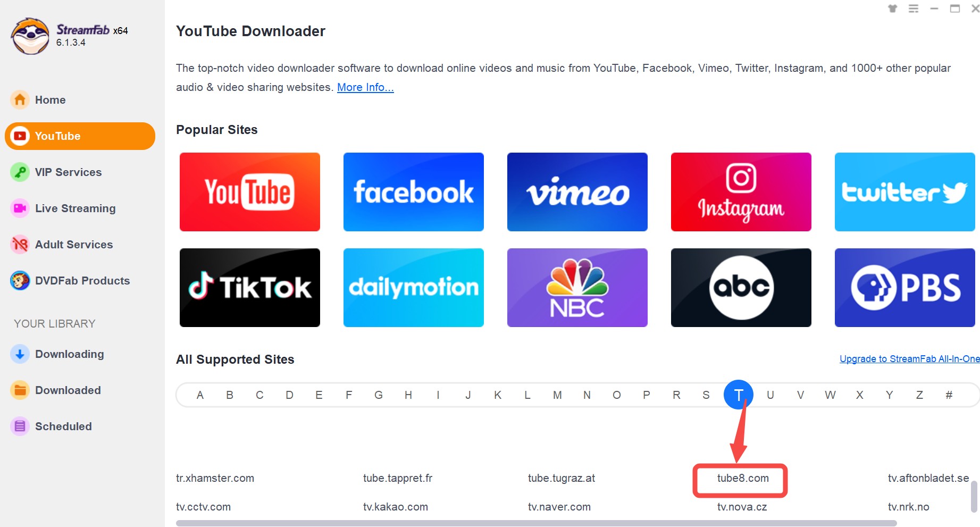Select letter L in site index
The height and width of the screenshot is (527, 980).
click(527, 395)
